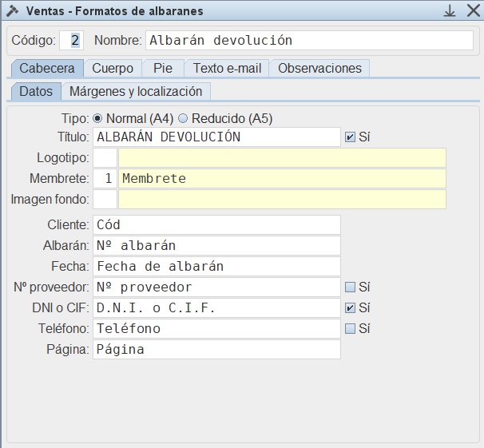Check the Sí checkbox beside Teléfono
The height and width of the screenshot is (448, 484).
tap(350, 328)
